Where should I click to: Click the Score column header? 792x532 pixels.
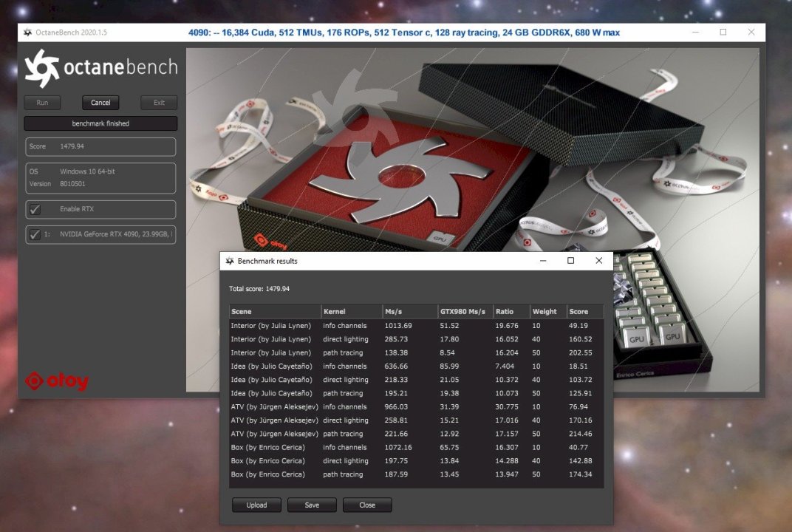[x=584, y=312]
